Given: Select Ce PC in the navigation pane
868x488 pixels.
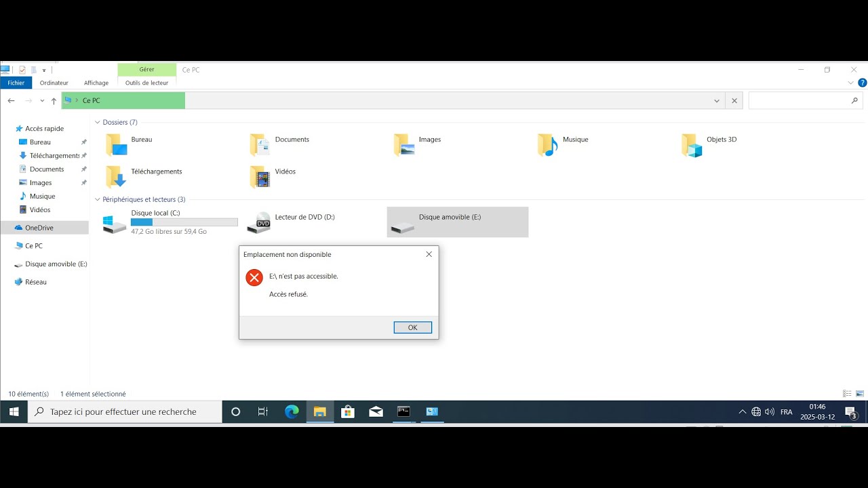Looking at the screenshot, I should click(34, 246).
